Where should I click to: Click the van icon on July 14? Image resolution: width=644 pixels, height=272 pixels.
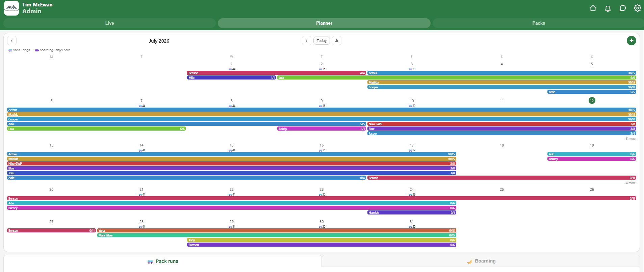click(140, 150)
